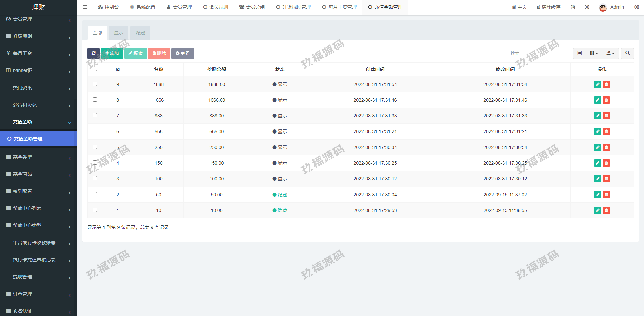
Task: Click the refresh icon in table toolbar
Action: (93, 53)
